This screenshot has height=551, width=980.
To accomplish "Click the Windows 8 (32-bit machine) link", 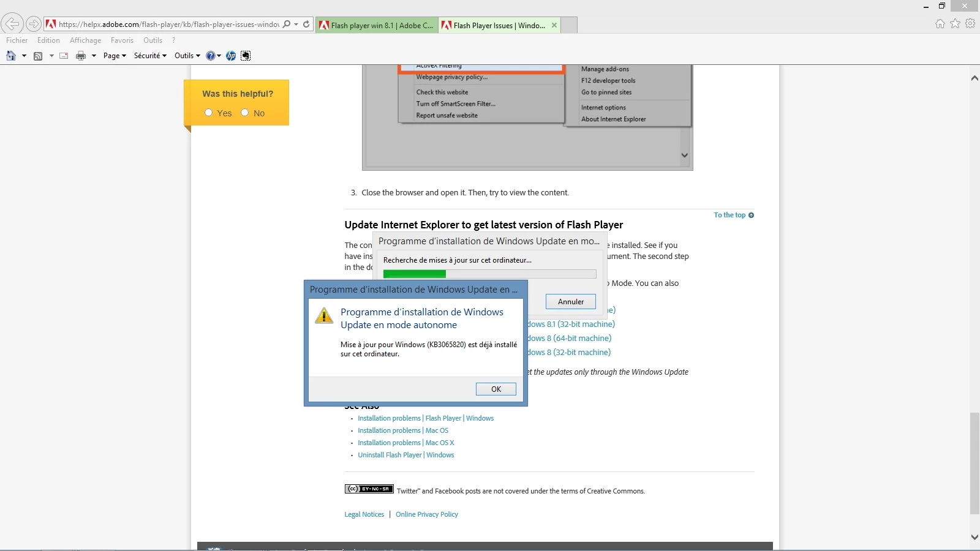I will [x=570, y=352].
